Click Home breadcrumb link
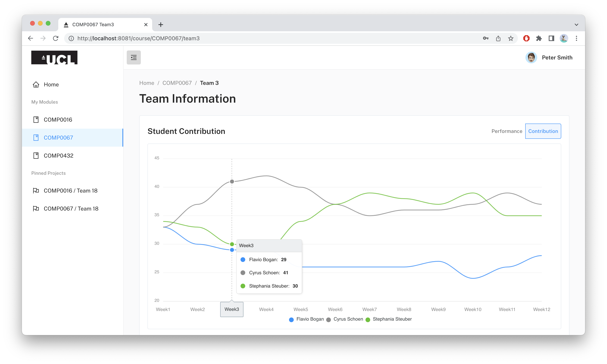Image resolution: width=607 pixels, height=364 pixels. coord(147,83)
